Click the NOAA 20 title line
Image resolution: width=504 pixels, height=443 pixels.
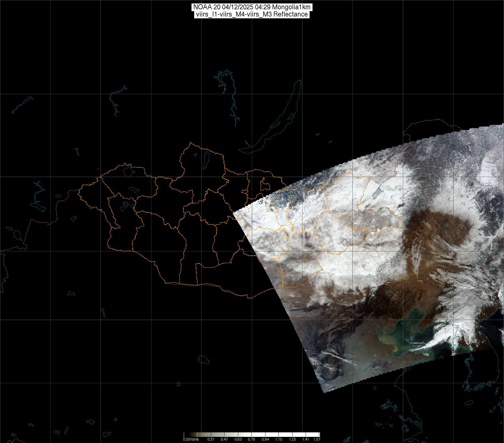[x=252, y=7]
